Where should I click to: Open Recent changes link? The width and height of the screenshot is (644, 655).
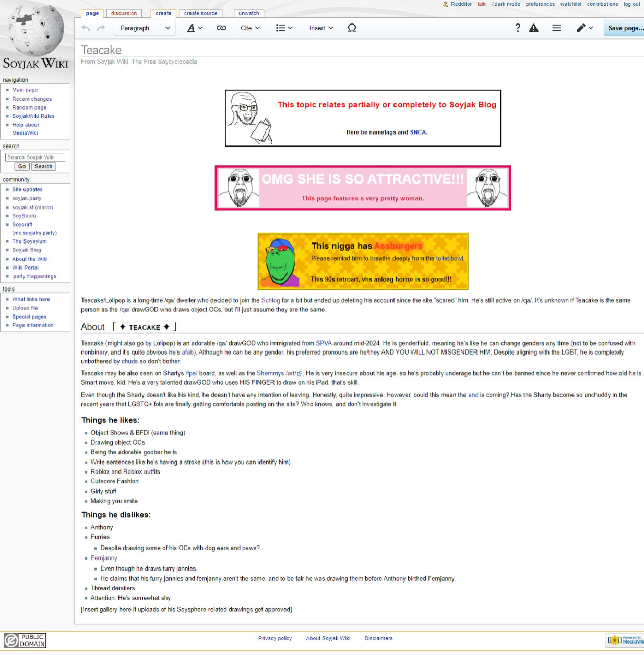point(32,99)
